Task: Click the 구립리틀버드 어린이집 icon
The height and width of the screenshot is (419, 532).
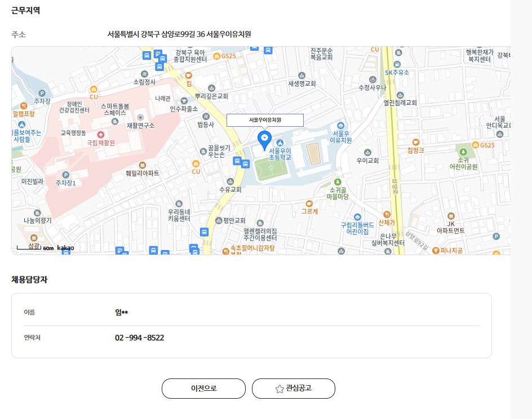Action: click(357, 217)
